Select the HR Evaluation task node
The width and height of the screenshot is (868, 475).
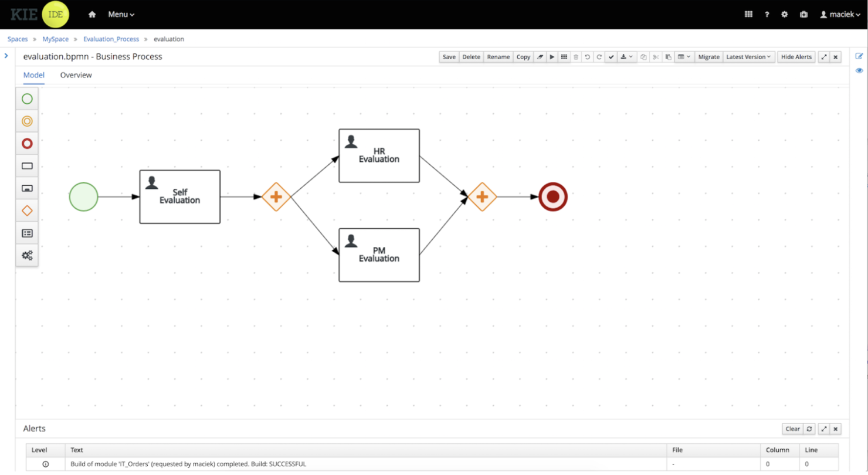point(379,156)
